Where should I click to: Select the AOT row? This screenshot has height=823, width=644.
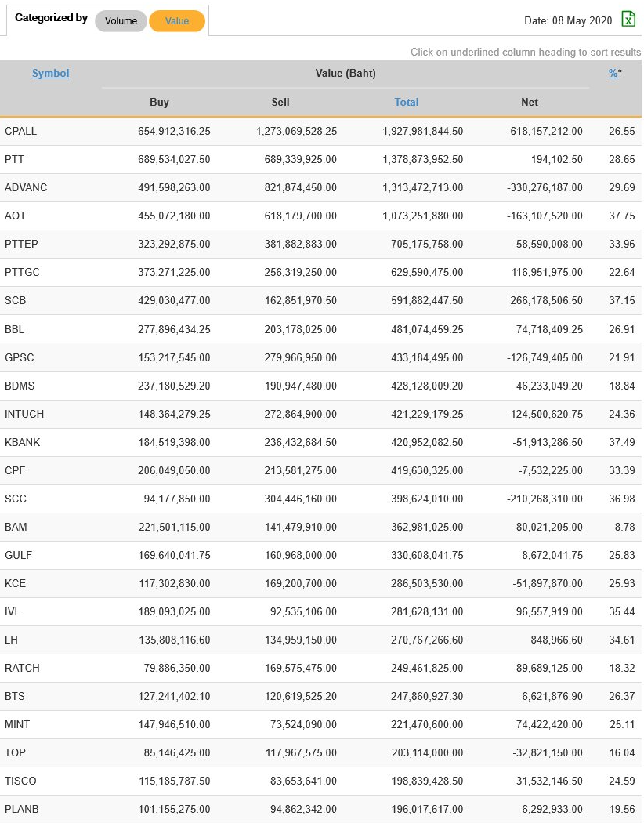(16, 216)
